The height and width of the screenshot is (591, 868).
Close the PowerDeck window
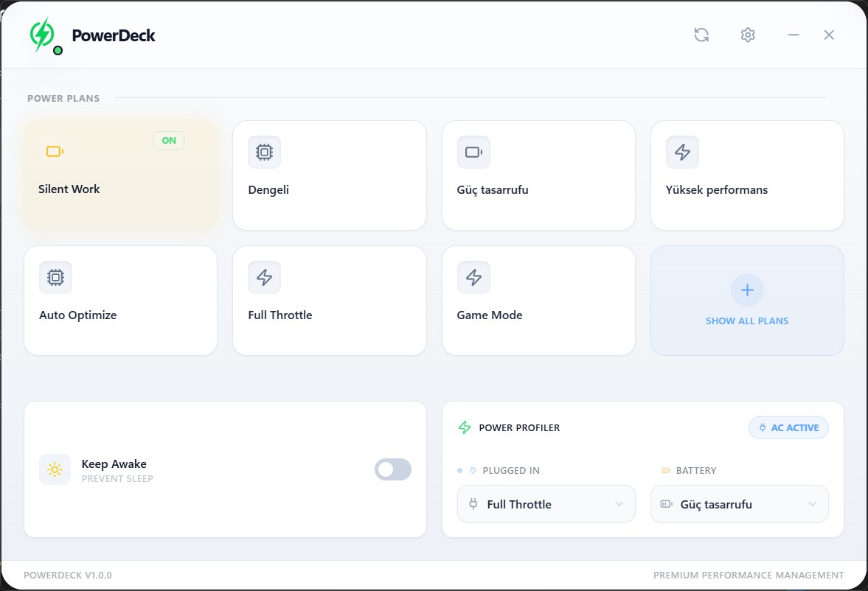click(x=829, y=35)
